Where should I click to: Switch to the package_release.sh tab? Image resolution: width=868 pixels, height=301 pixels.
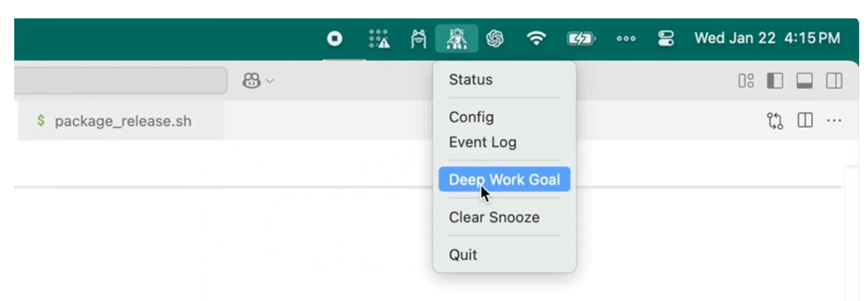coord(114,121)
